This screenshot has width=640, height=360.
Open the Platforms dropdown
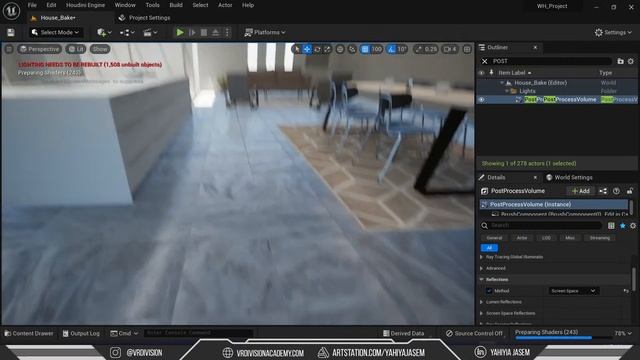[265, 32]
